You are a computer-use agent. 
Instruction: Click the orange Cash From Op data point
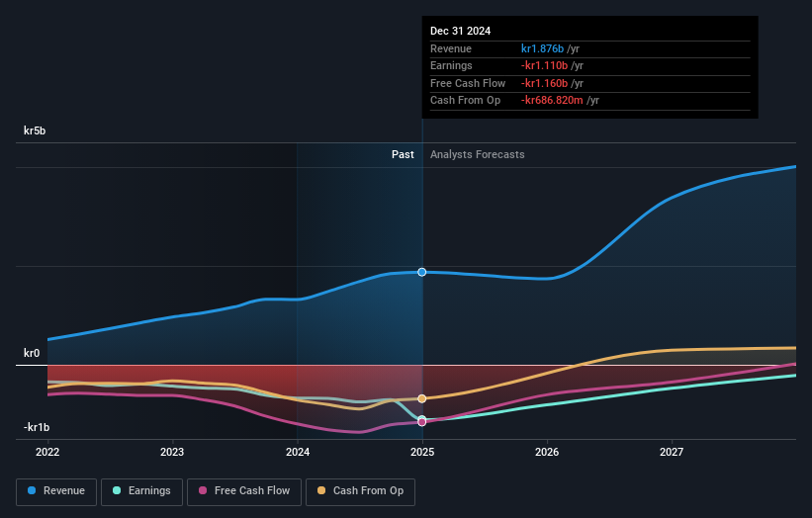click(x=422, y=398)
